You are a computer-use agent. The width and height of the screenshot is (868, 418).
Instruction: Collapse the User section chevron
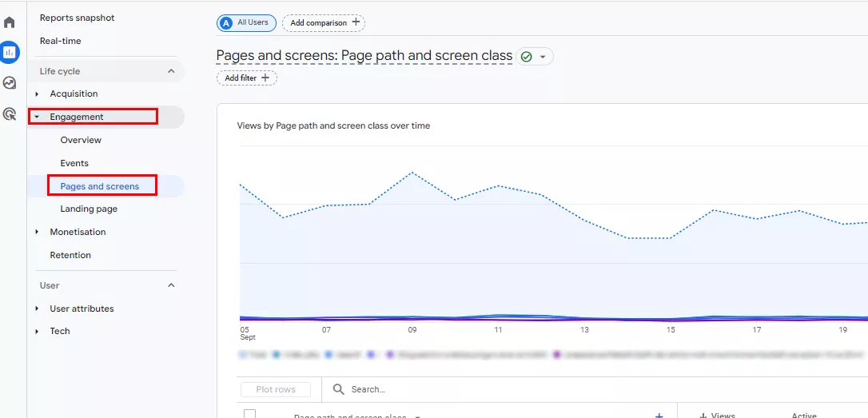coord(171,285)
